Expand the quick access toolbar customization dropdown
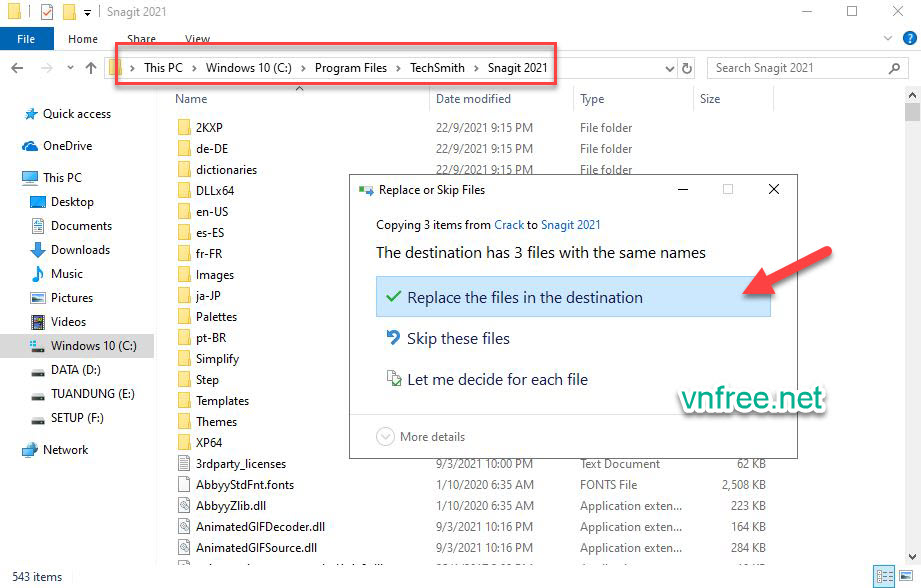This screenshot has width=921, height=588. [85, 11]
